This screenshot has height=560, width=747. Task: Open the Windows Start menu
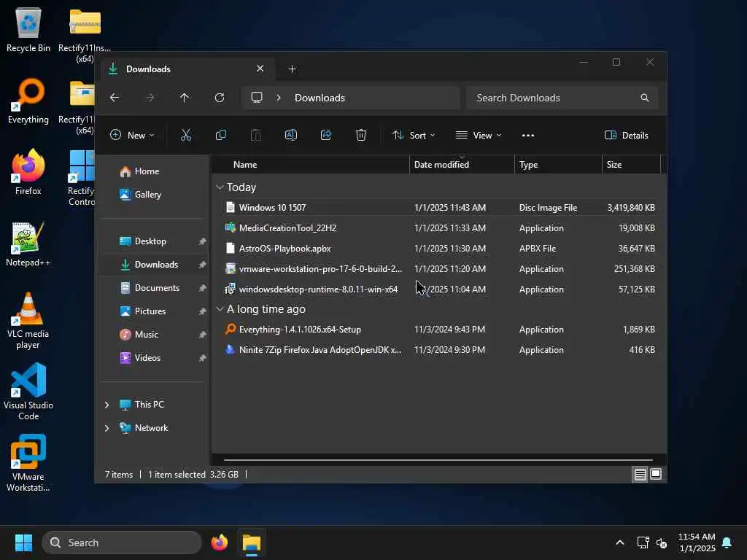[23, 542]
